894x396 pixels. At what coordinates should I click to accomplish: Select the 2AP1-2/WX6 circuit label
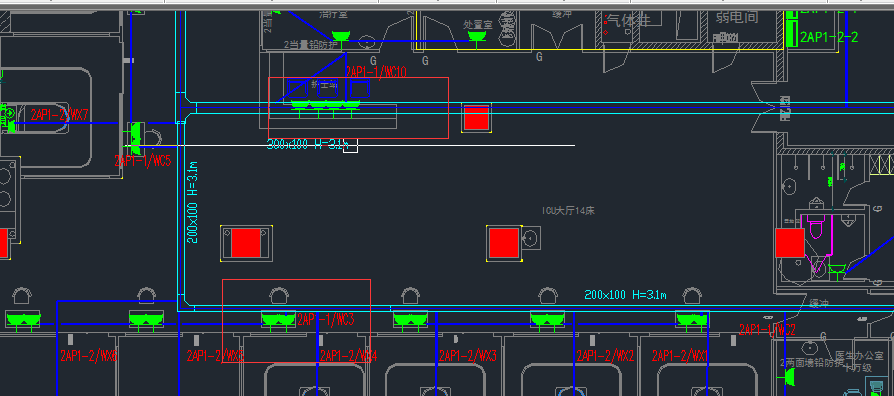click(88, 356)
